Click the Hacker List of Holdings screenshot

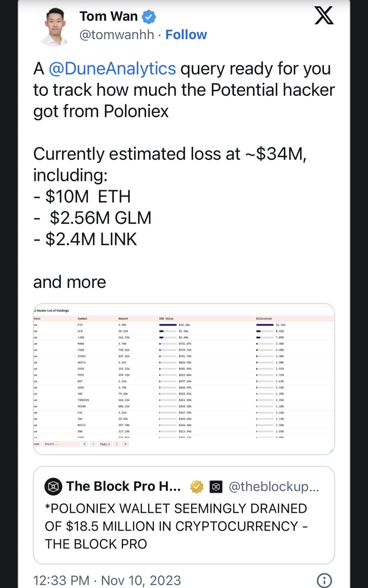click(x=184, y=378)
